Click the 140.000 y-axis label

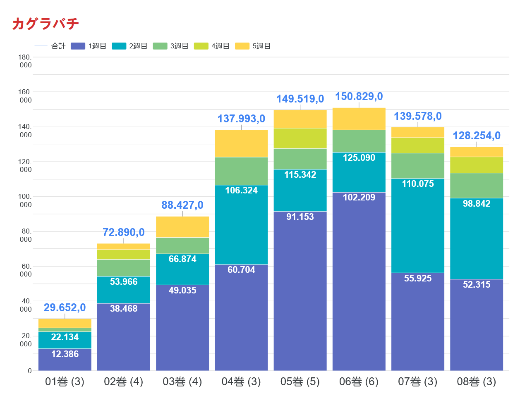point(25,131)
